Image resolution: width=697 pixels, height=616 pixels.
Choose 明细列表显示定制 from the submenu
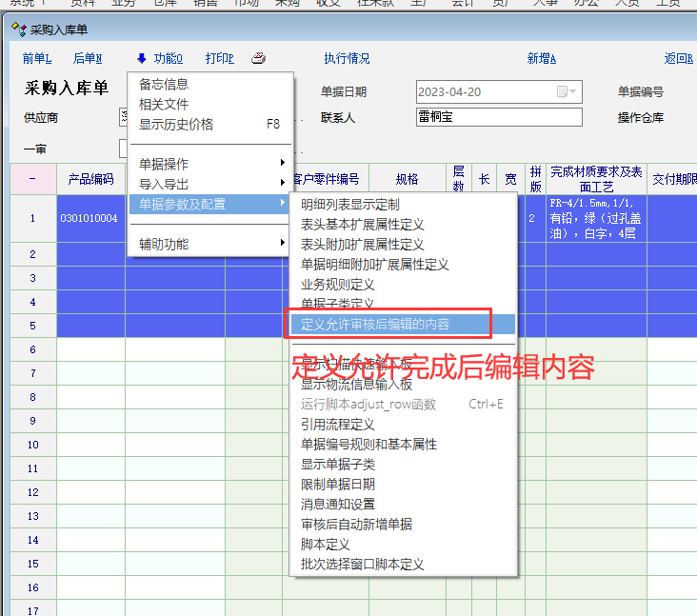pos(349,205)
